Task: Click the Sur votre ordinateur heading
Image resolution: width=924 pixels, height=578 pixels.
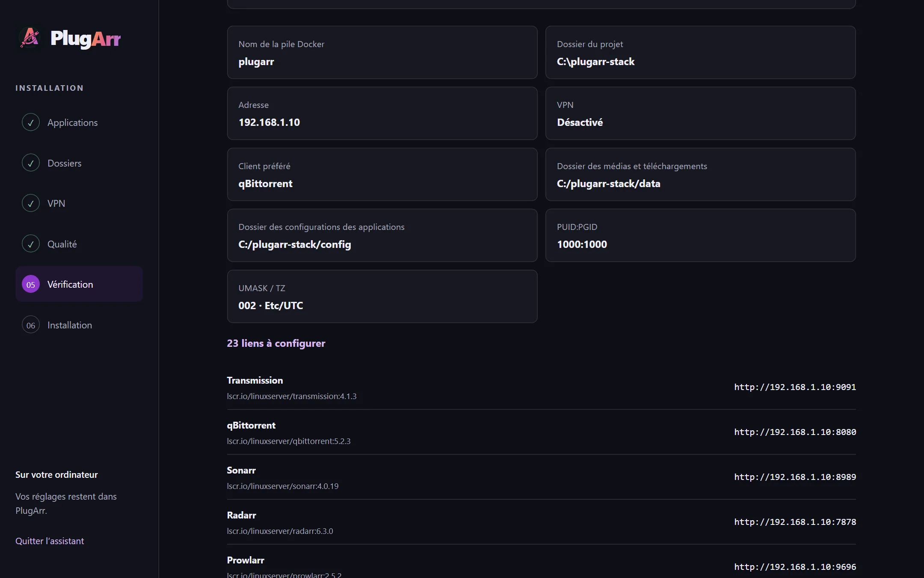Action: [x=56, y=474]
